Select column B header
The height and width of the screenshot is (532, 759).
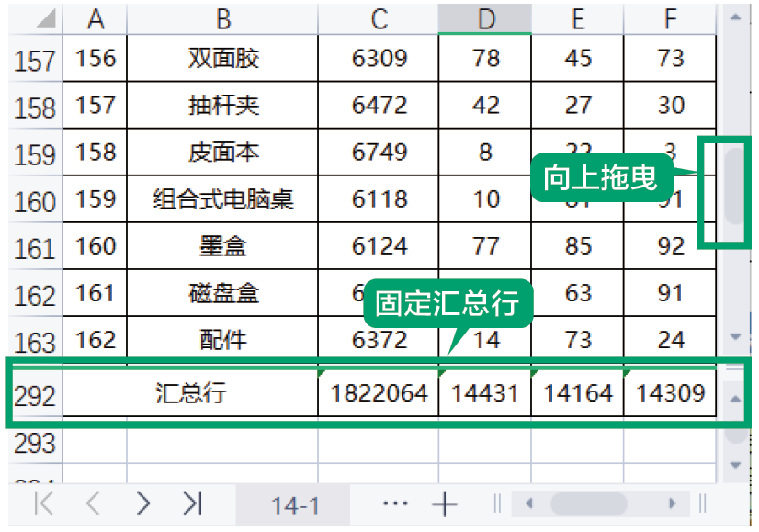(x=222, y=19)
